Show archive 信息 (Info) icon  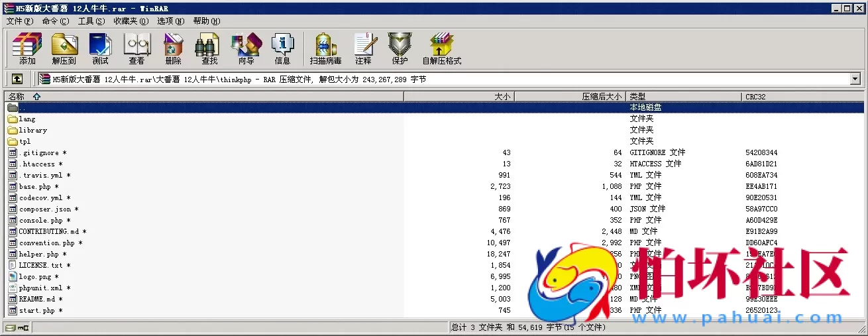click(x=282, y=49)
